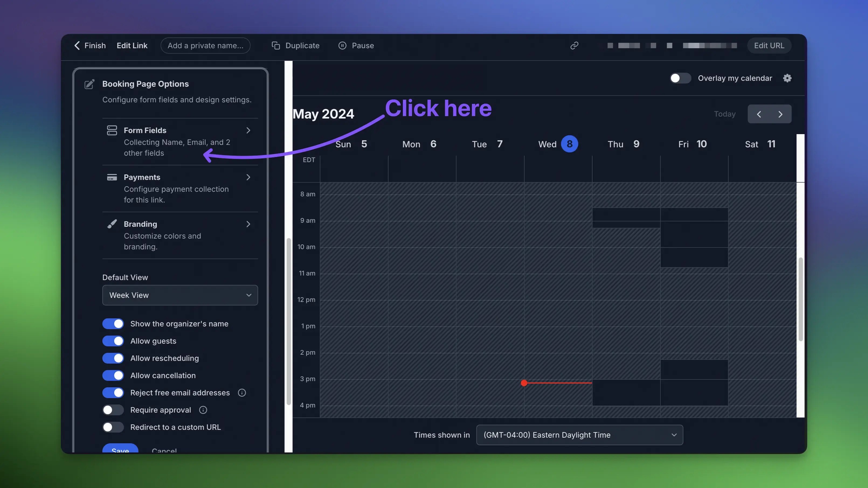Open the Branding section
The image size is (868, 488).
(180, 235)
